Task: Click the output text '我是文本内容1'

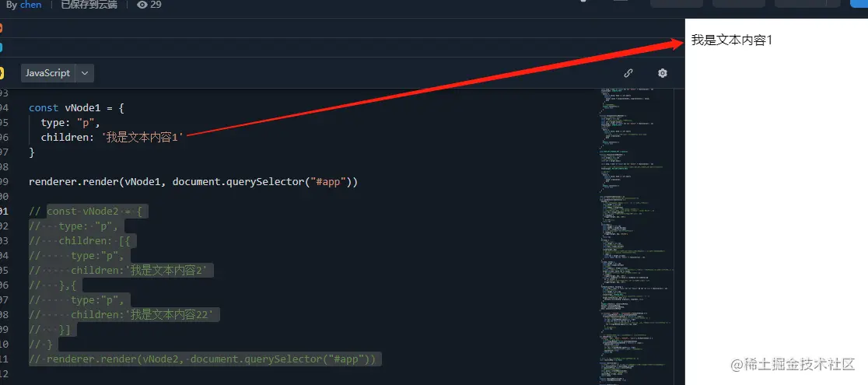Action: point(731,40)
